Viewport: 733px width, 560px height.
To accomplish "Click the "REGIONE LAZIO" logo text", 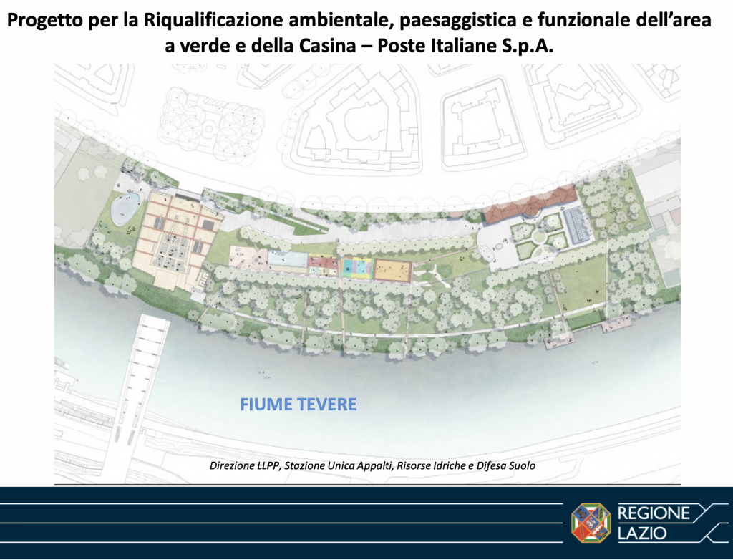I will click(x=654, y=523).
